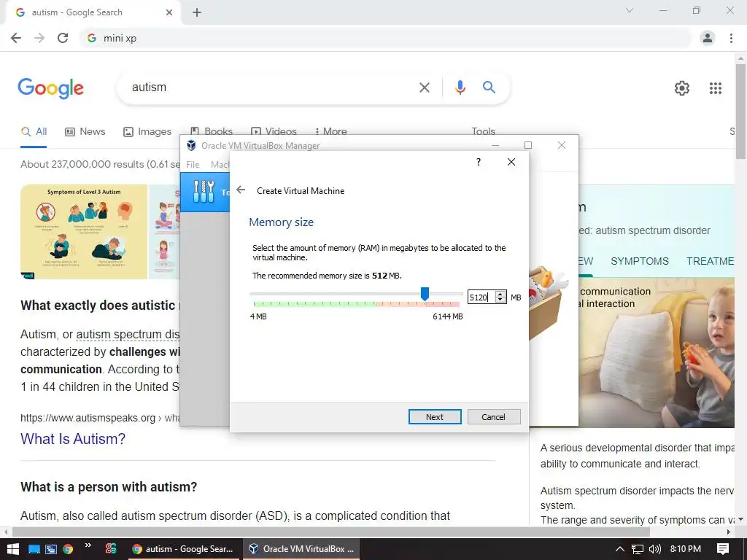This screenshot has width=747, height=560.
Task: Click the Chrome icon pinned in the taskbar
Action: 68,549
